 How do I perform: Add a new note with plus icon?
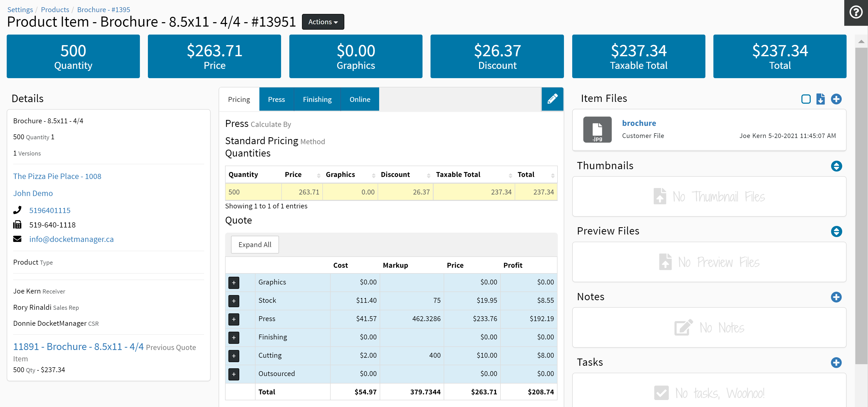coord(836,297)
